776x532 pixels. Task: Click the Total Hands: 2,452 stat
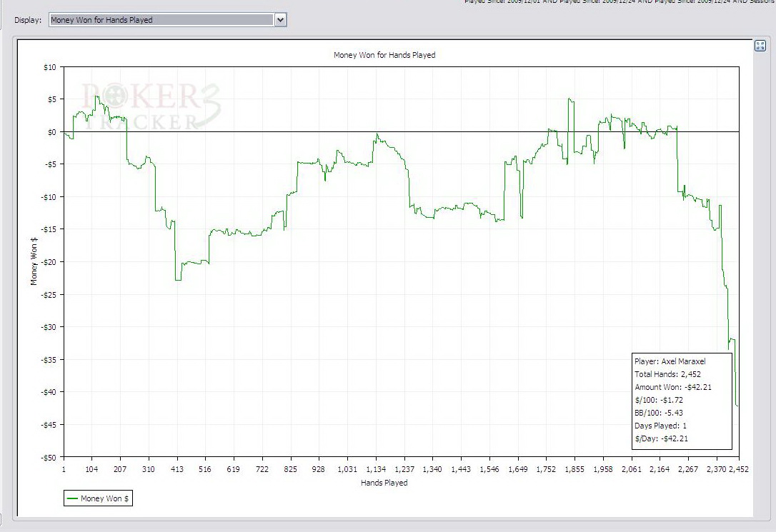click(x=667, y=374)
